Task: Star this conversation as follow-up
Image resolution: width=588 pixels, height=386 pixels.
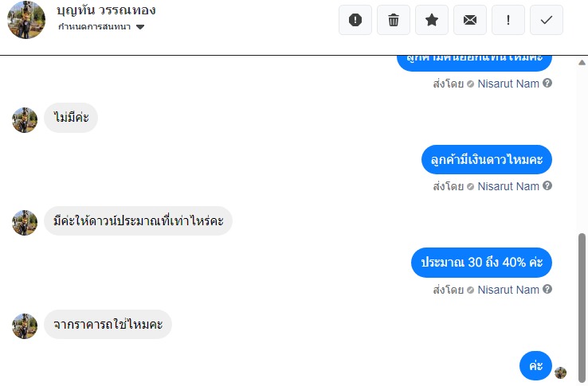Action: click(x=432, y=21)
